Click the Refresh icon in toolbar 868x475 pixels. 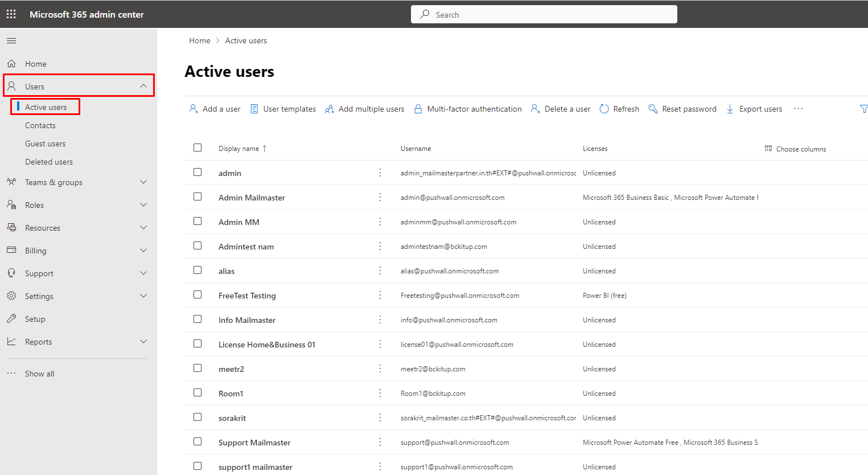pos(604,109)
